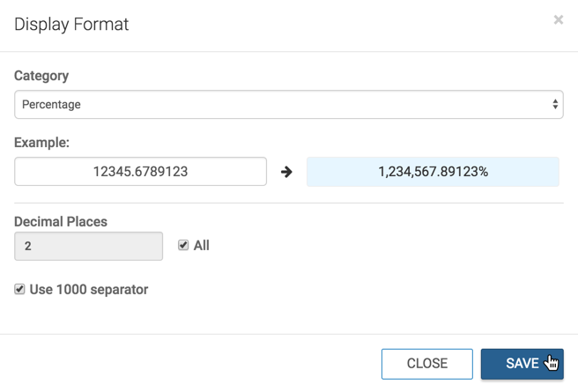
Task: Click the right arrow icon between example fields
Action: (286, 172)
